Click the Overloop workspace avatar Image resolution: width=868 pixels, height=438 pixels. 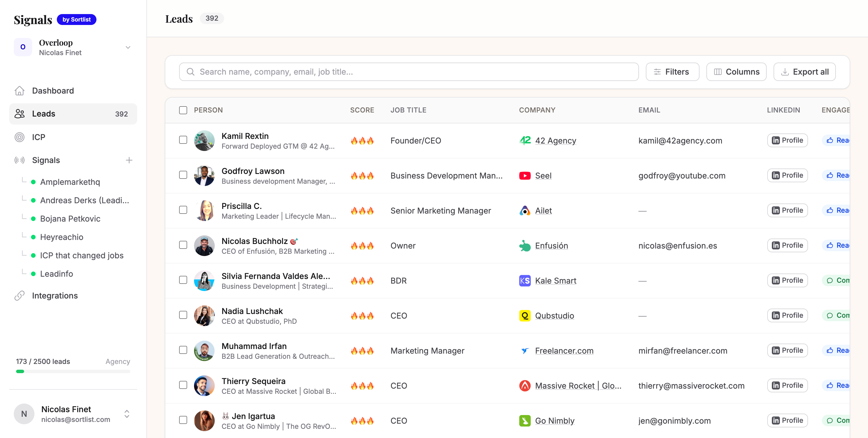pos(23,47)
